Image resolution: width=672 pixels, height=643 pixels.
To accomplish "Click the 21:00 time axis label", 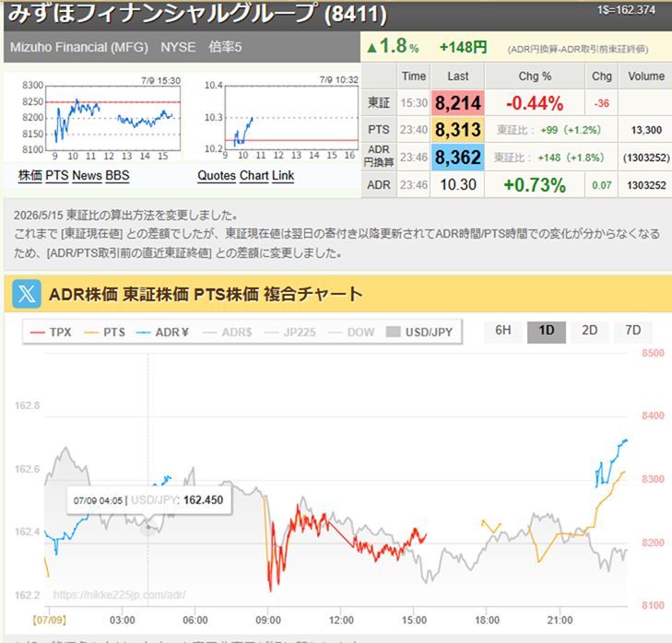I will point(560,620).
